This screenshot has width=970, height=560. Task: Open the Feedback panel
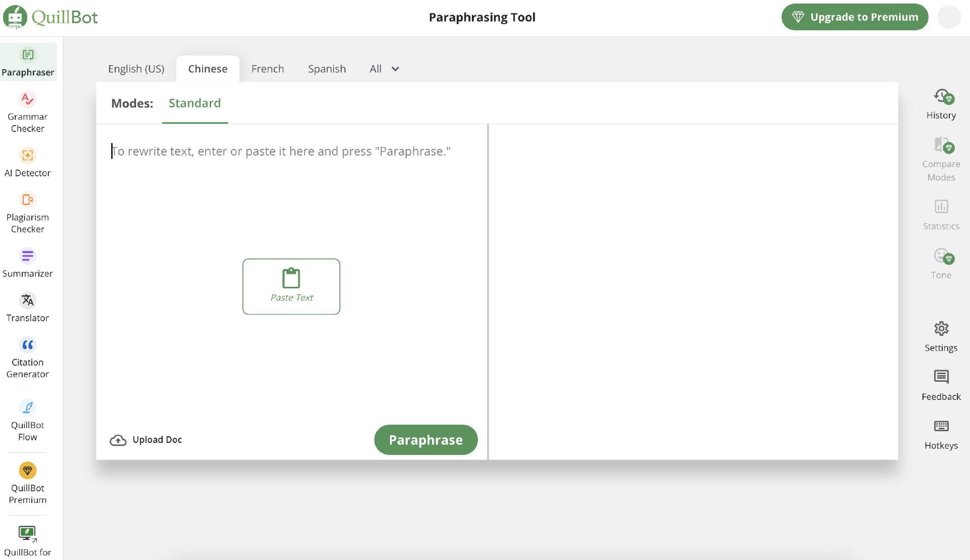click(x=941, y=385)
